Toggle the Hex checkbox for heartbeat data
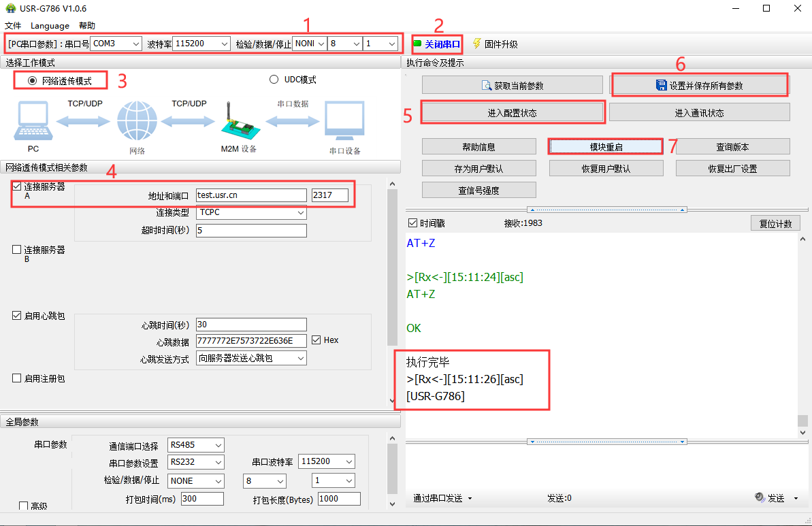Viewport: 812px width, 526px height. tap(316, 340)
